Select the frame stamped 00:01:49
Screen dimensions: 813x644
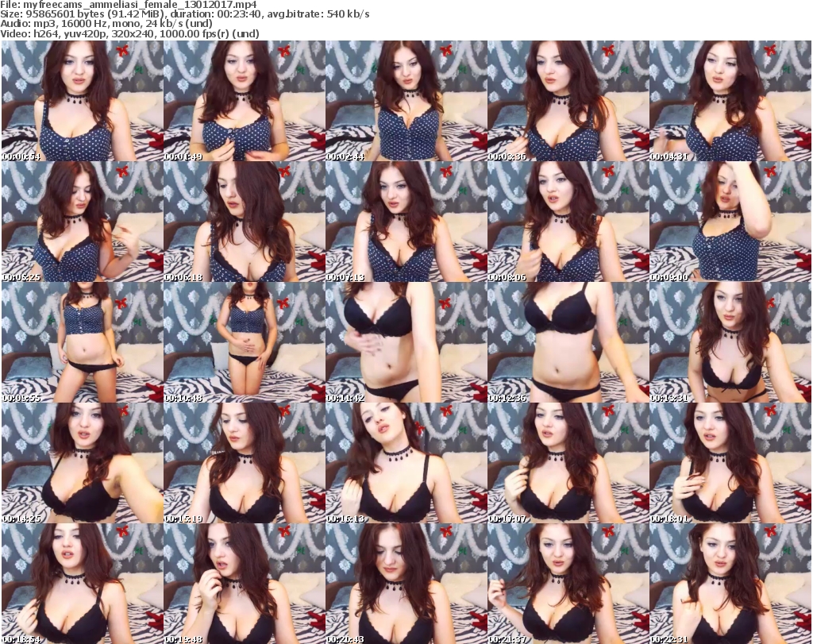pyautogui.click(x=245, y=101)
